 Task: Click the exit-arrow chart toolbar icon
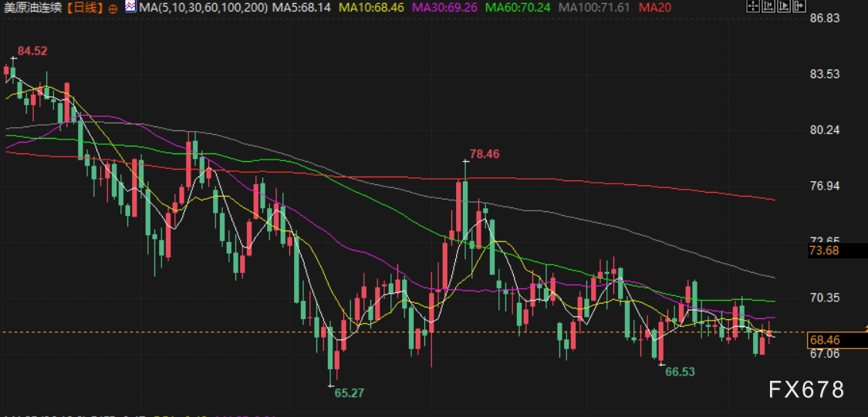tap(799, 6)
